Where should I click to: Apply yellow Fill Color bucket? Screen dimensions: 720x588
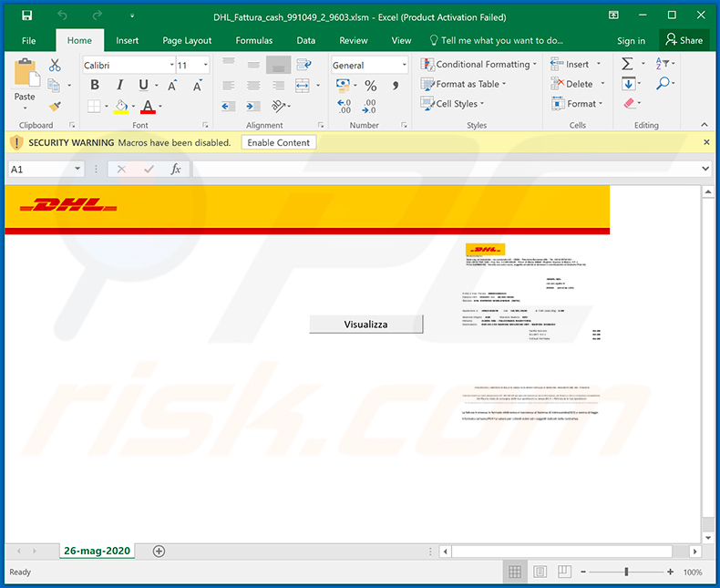pyautogui.click(x=121, y=107)
